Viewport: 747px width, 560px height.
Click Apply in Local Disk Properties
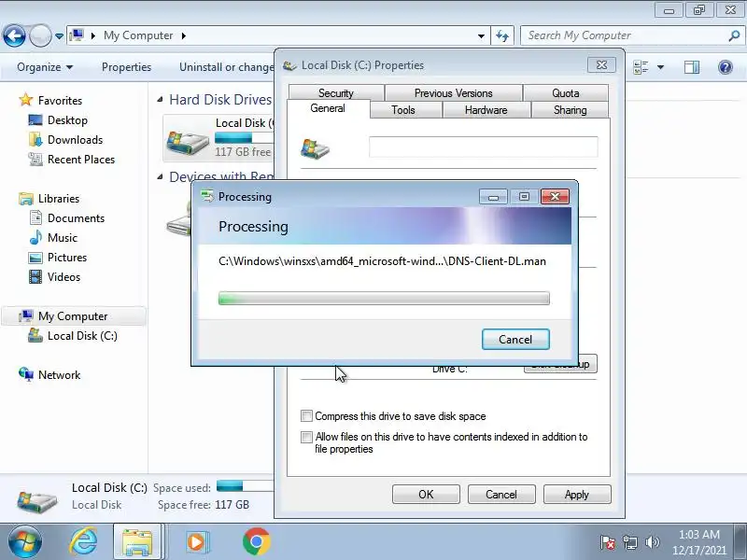pyautogui.click(x=577, y=495)
